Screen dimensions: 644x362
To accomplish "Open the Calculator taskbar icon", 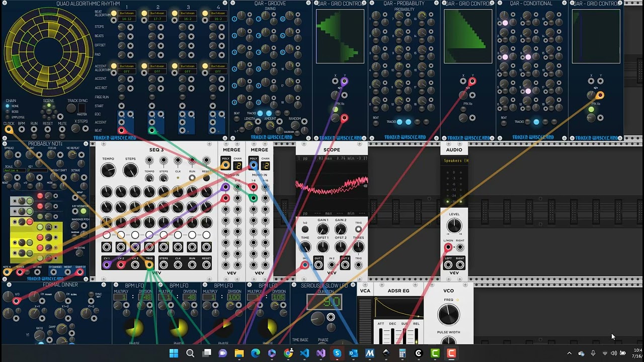I will [x=402, y=353].
